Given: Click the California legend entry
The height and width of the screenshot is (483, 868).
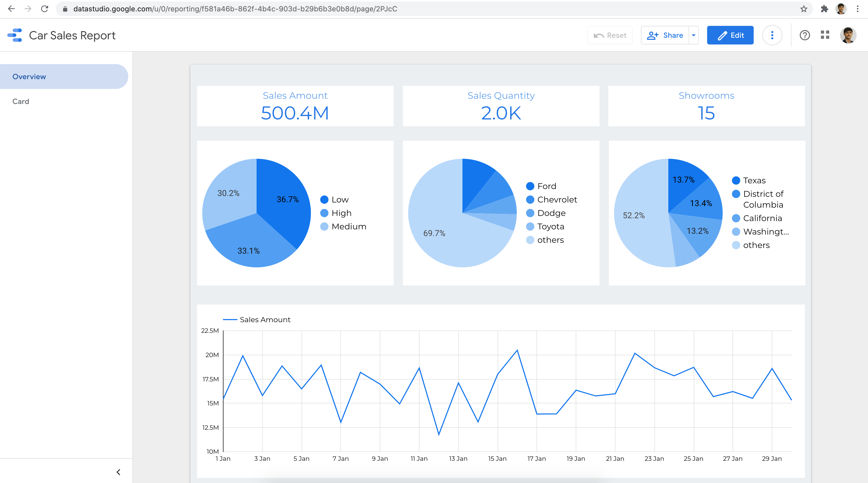Looking at the screenshot, I should (757, 218).
